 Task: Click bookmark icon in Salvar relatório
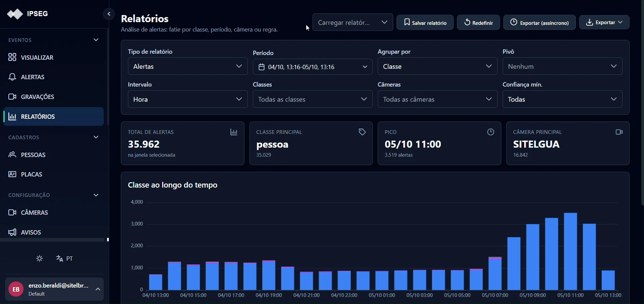pyautogui.click(x=407, y=22)
